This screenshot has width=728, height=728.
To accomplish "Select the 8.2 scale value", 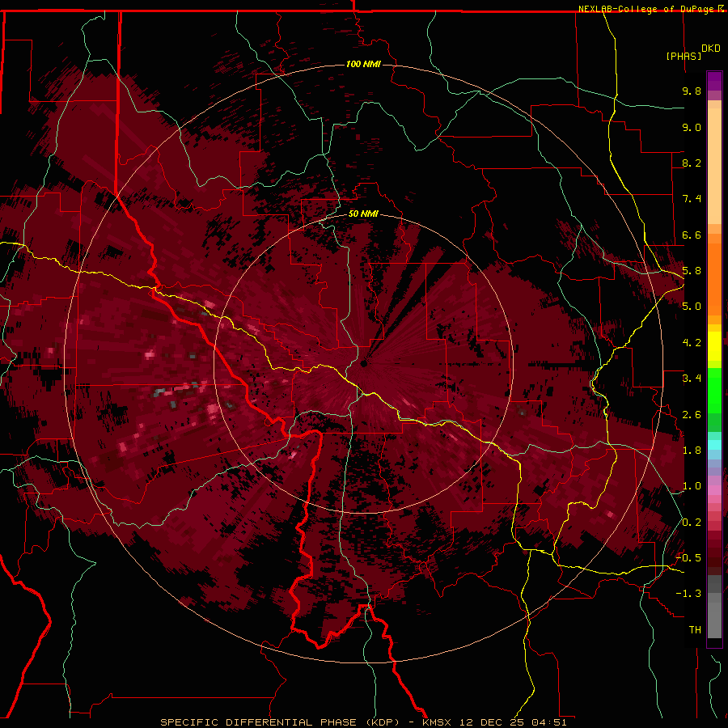I will click(692, 163).
